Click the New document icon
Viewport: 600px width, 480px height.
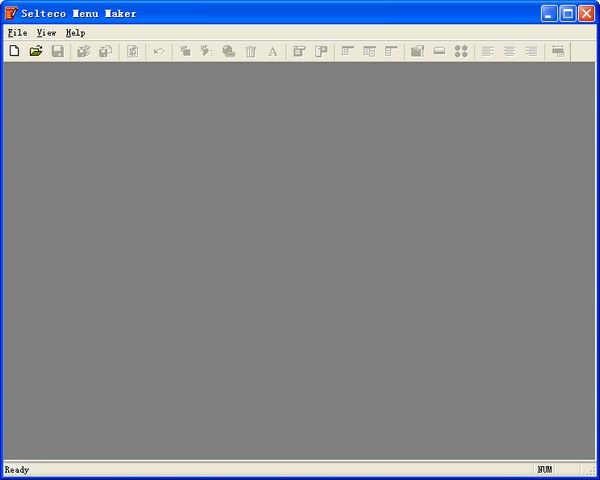click(14, 51)
